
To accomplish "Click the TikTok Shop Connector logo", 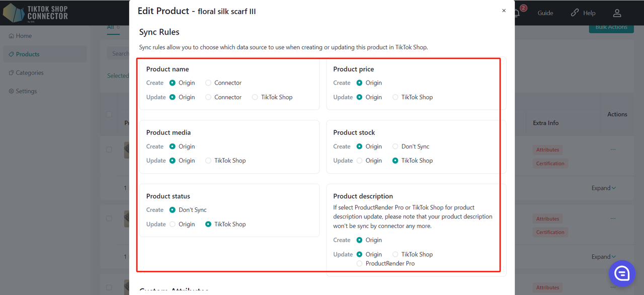I will pyautogui.click(x=35, y=13).
